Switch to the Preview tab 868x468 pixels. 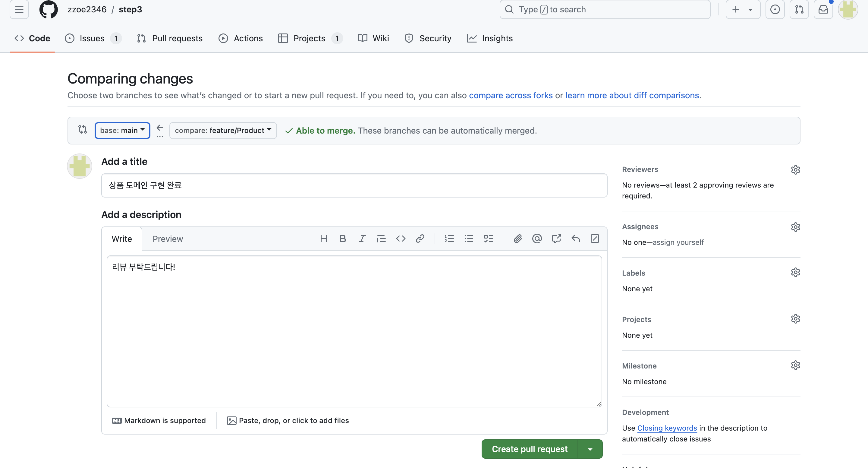(168, 239)
